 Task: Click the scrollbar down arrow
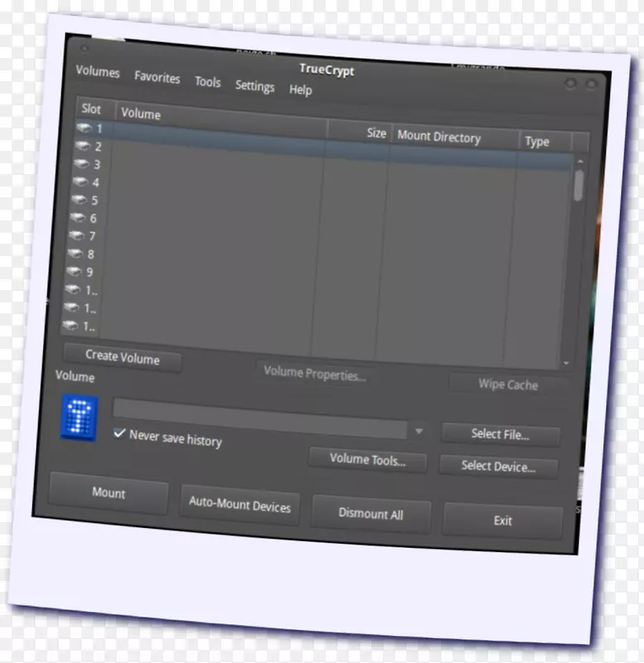pyautogui.click(x=566, y=363)
